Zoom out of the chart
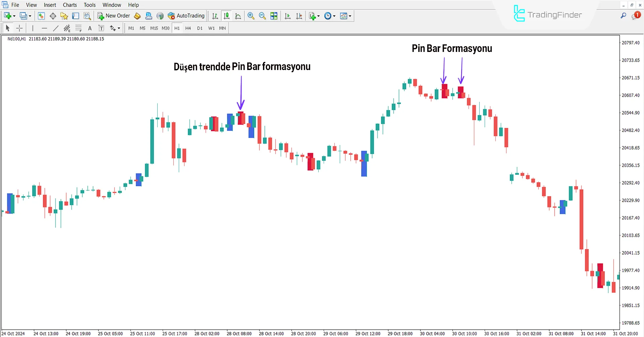 coord(262,16)
